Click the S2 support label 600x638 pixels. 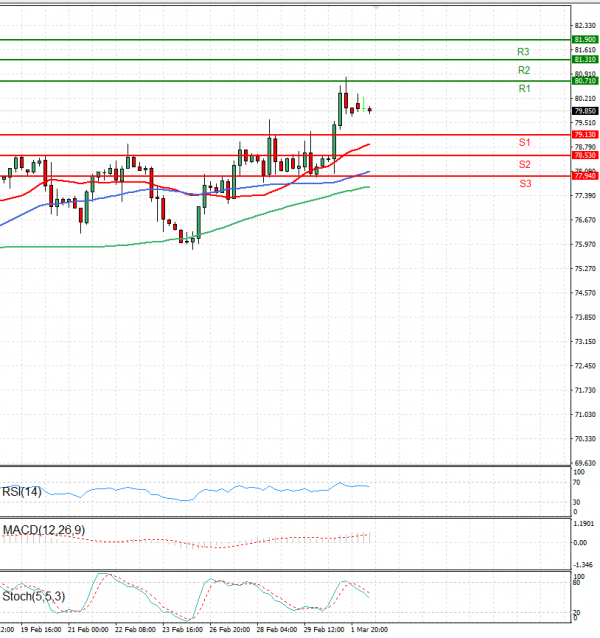(x=524, y=164)
